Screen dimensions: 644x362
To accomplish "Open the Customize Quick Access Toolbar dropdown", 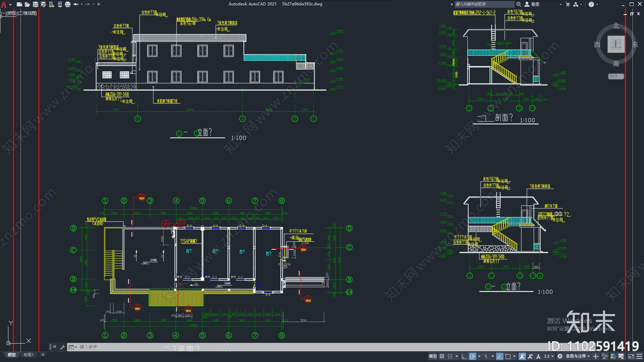I will pyautogui.click(x=99, y=4).
